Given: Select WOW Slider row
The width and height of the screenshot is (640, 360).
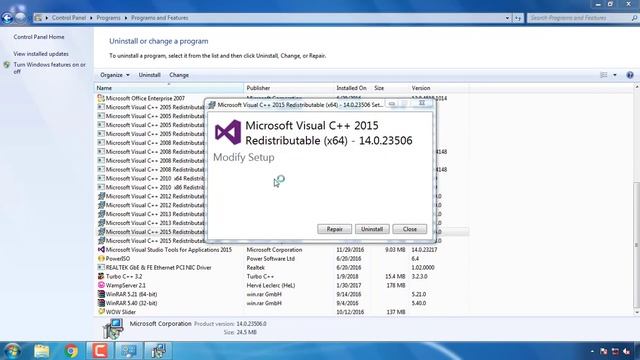Looking at the screenshot, I should click(x=282, y=312).
